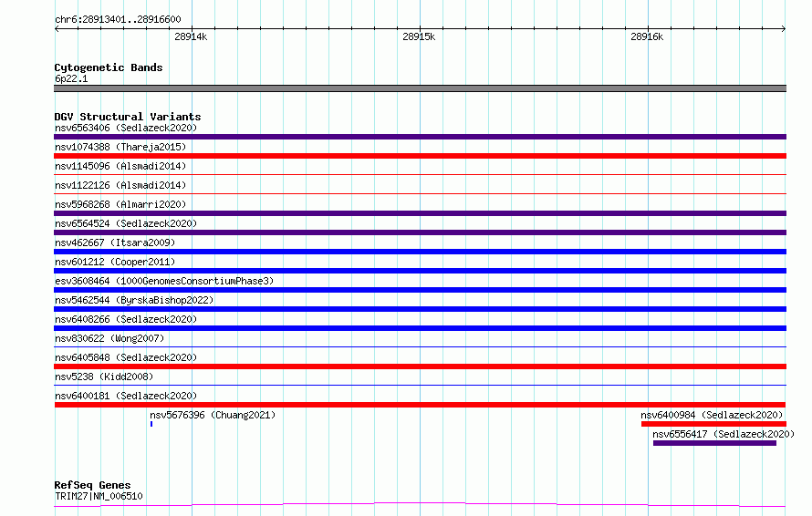Select the nsv1074388 (Thareja2015) variant label
This screenshot has height=516, width=812.
coord(120,147)
